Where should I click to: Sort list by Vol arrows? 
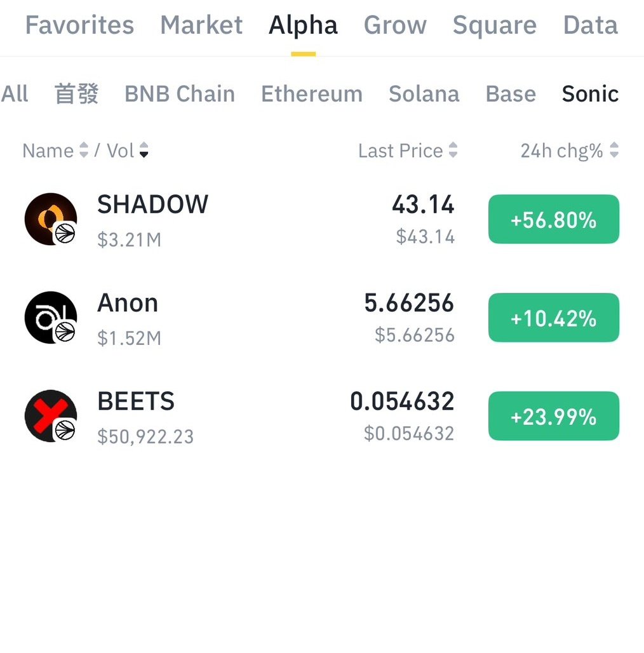tap(144, 150)
